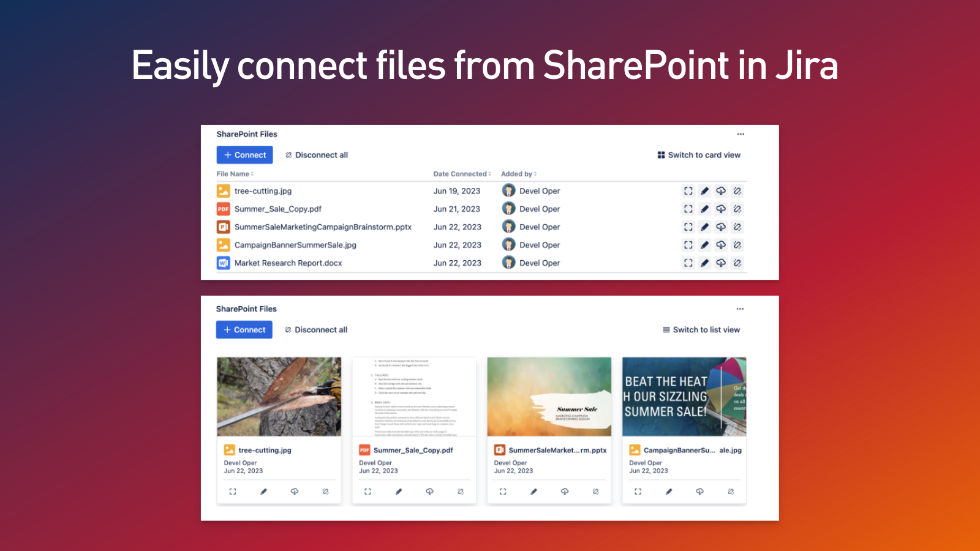Viewport: 980px width, 551px height.
Task: Click Connect button in list view panel
Action: pyautogui.click(x=245, y=155)
